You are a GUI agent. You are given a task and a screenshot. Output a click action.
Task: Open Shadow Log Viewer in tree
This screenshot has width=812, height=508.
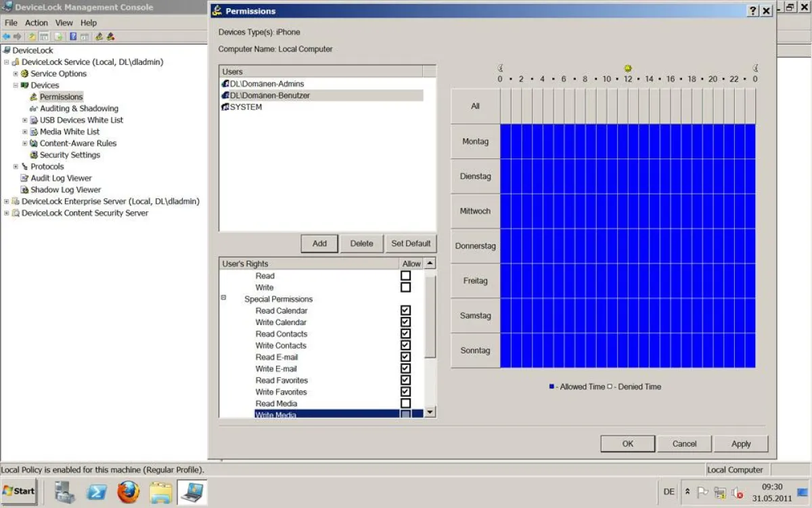coord(65,190)
